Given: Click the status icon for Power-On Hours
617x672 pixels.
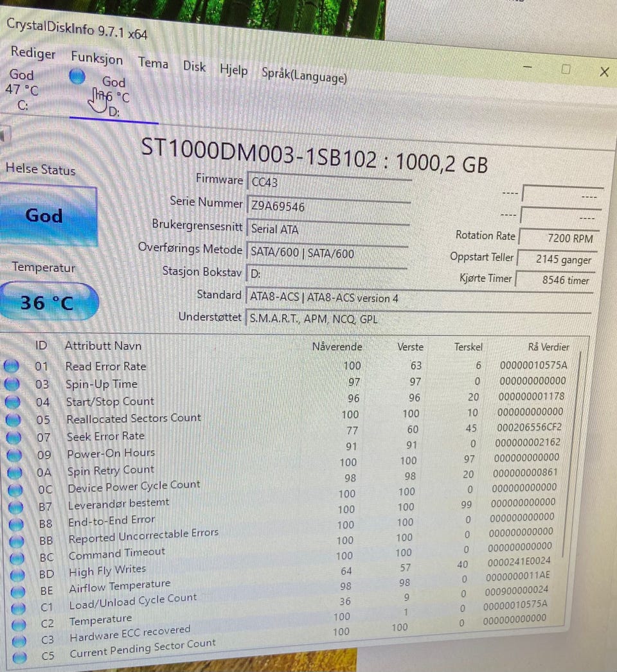Looking at the screenshot, I should tap(14, 455).
